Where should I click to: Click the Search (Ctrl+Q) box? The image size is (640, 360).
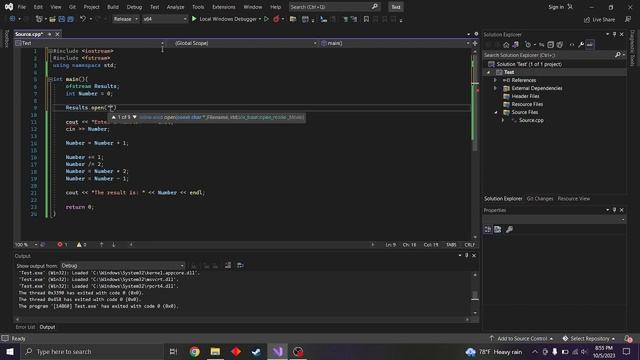point(334,7)
